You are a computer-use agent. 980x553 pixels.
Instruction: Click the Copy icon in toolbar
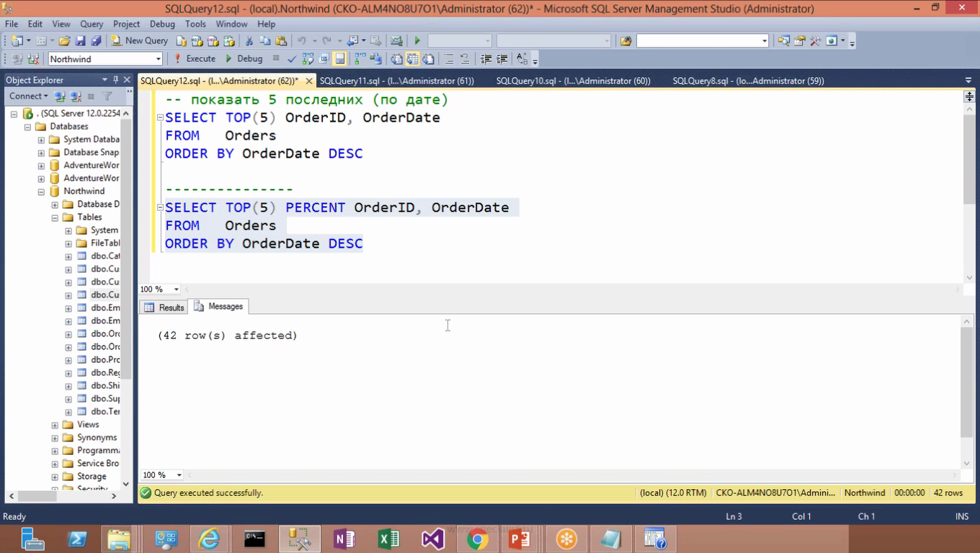point(265,41)
